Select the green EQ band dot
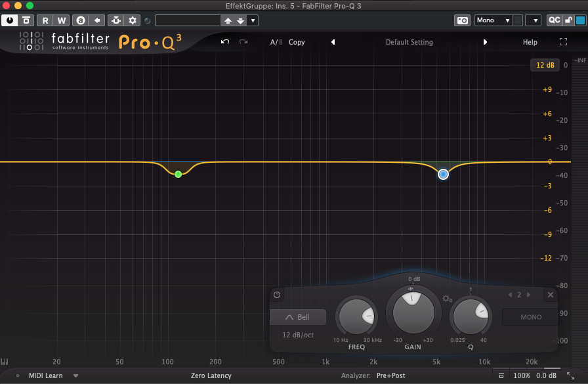The image size is (588, 384). [x=178, y=174]
